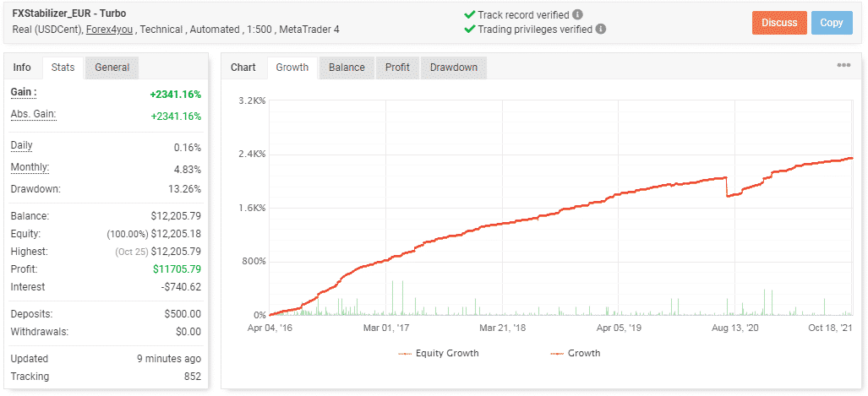The width and height of the screenshot is (868, 396).
Task: Click the 2.4K% axis label
Action: click(252, 155)
